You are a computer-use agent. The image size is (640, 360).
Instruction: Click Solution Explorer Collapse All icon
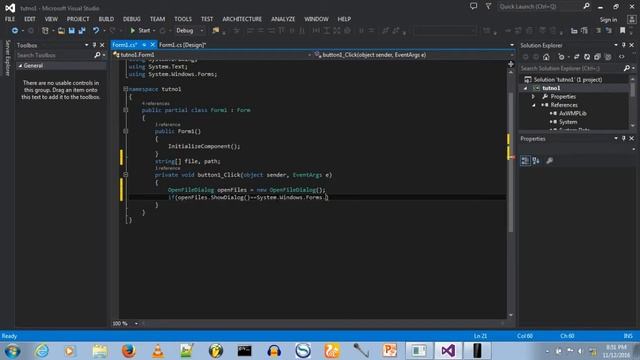pyautogui.click(x=597, y=57)
